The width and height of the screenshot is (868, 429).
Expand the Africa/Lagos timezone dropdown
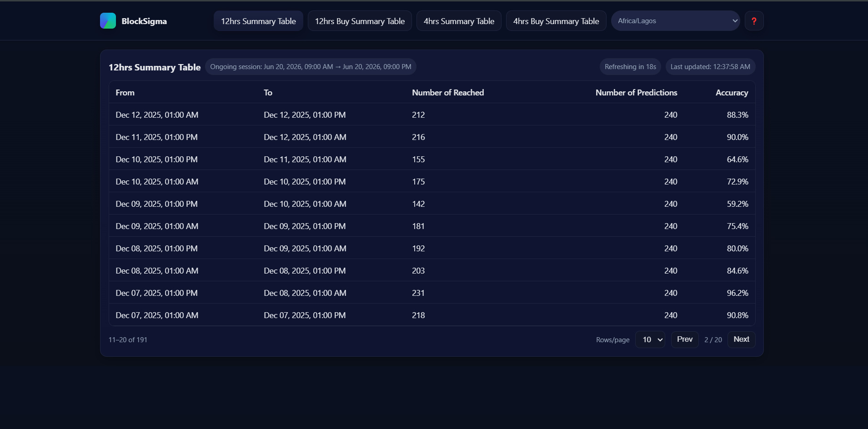[676, 21]
